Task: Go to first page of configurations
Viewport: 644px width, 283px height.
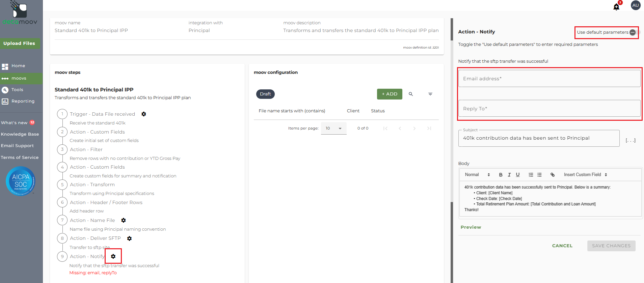Action: 385,129
